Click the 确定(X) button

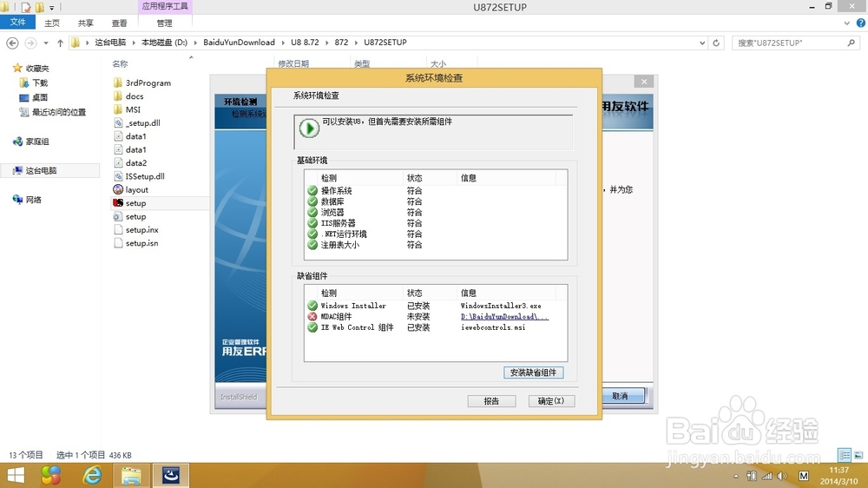[x=551, y=400]
